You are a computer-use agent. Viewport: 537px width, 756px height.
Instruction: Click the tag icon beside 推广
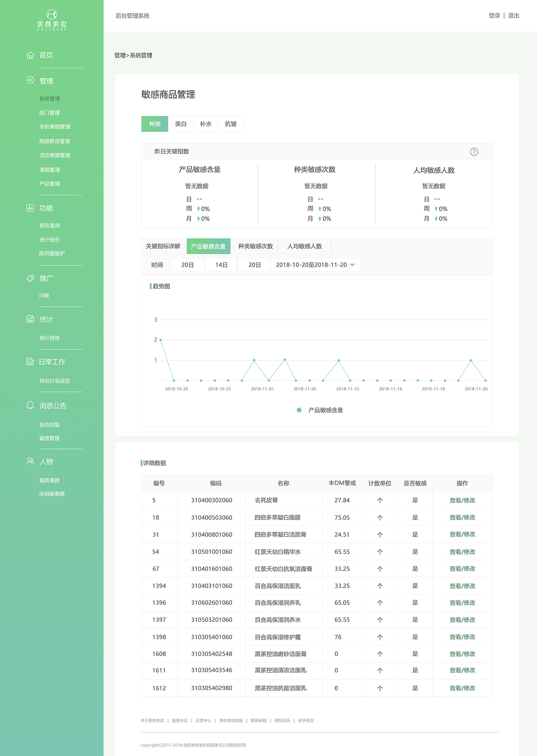pyautogui.click(x=30, y=278)
